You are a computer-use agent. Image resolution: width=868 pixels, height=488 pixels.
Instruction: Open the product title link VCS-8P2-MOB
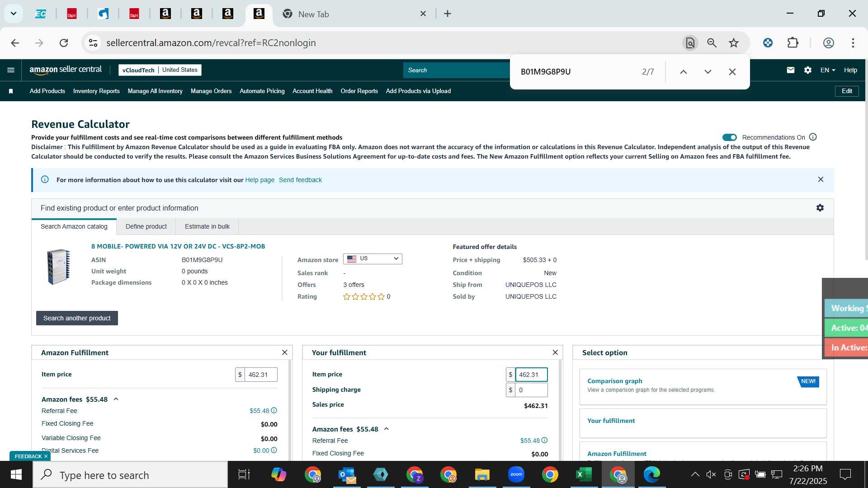click(178, 247)
